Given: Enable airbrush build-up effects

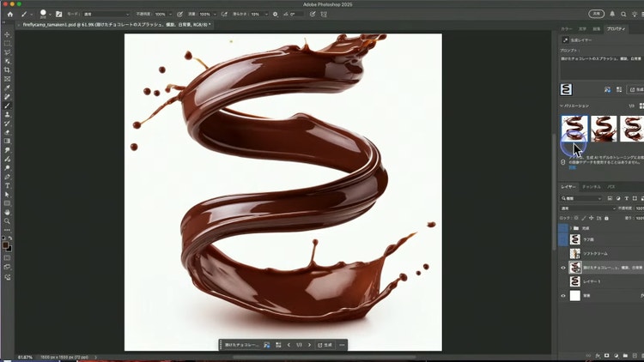Looking at the screenshot, I should pos(224,14).
